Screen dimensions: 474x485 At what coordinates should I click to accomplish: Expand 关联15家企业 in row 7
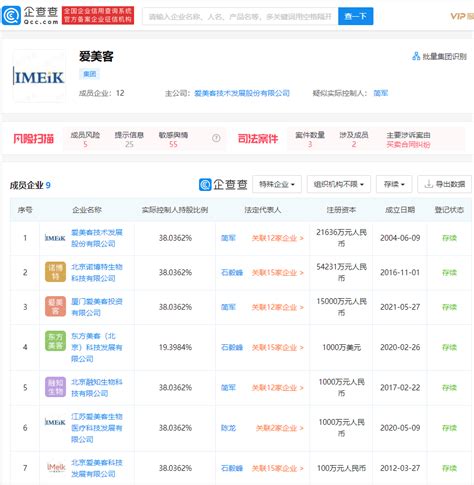coord(278,468)
